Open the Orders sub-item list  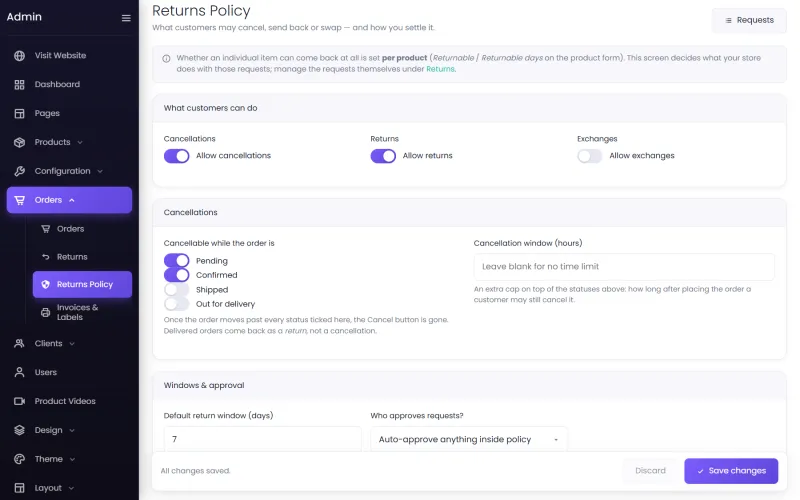pos(82,229)
